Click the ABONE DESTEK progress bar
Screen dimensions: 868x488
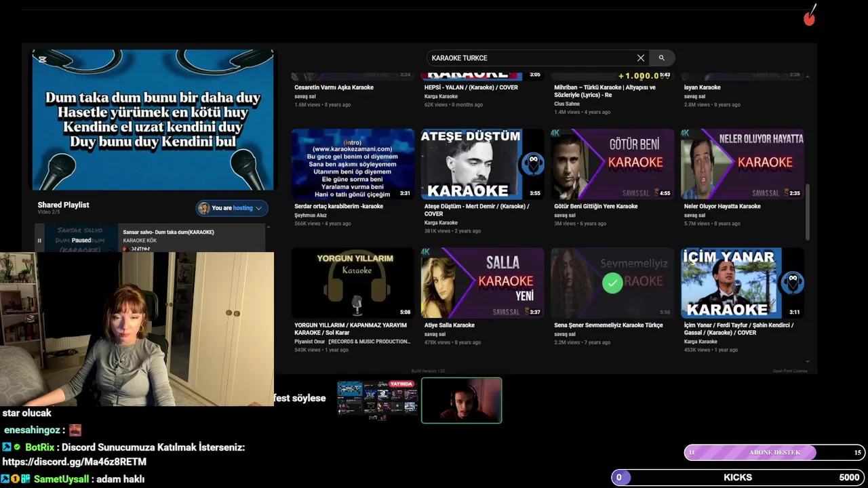[774, 453]
